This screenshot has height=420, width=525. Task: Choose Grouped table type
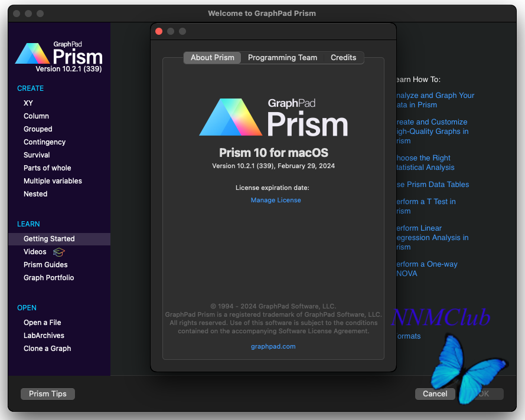click(38, 129)
